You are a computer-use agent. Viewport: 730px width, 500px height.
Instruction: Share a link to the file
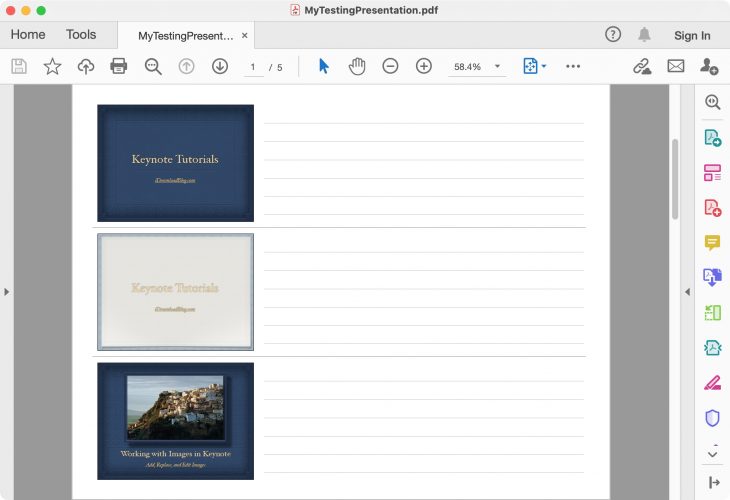coord(642,67)
